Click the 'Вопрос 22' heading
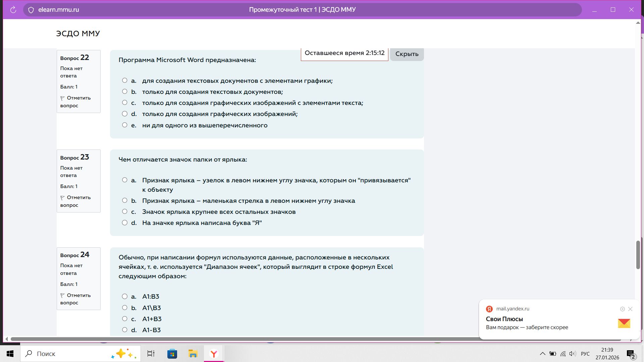This screenshot has height=362, width=644. coord(74,58)
